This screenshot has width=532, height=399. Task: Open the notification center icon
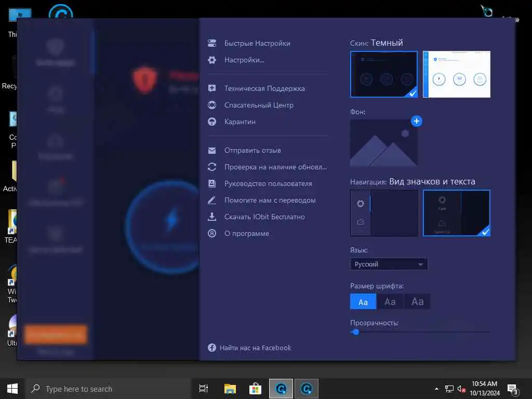click(x=513, y=389)
